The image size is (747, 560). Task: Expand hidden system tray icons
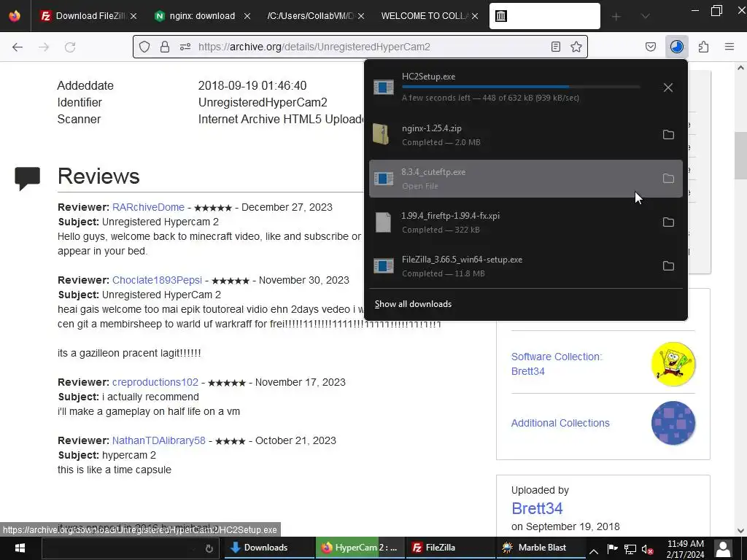point(594,551)
